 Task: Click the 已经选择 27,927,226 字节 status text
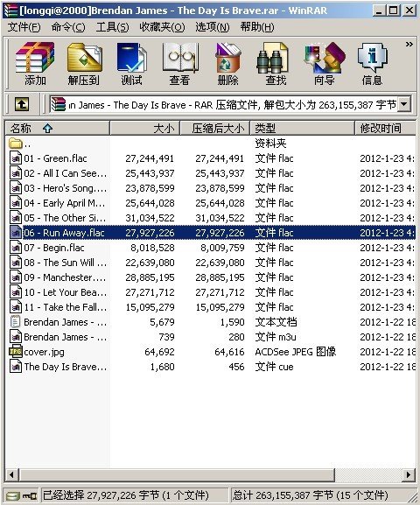(x=126, y=495)
